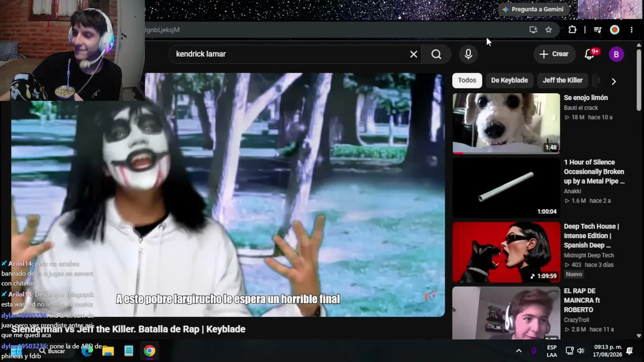The width and height of the screenshot is (644, 362).
Task: Open Microsoft Edge from the taskbar
Action: pyautogui.click(x=87, y=351)
